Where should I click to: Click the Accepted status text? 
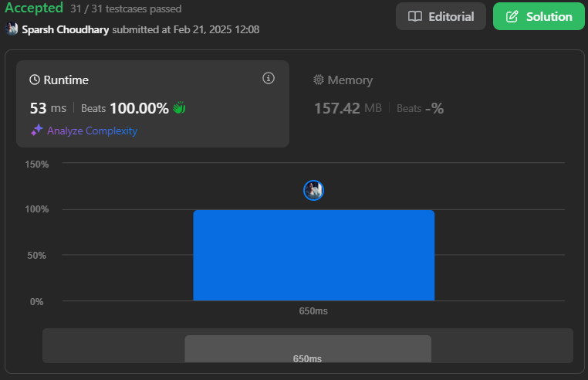(x=34, y=8)
